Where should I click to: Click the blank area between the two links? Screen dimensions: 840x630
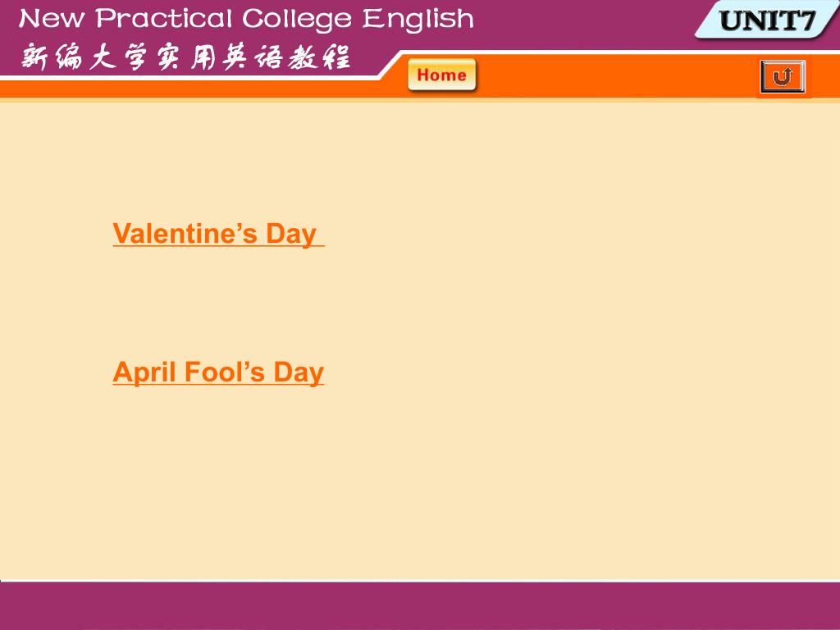pos(218,304)
